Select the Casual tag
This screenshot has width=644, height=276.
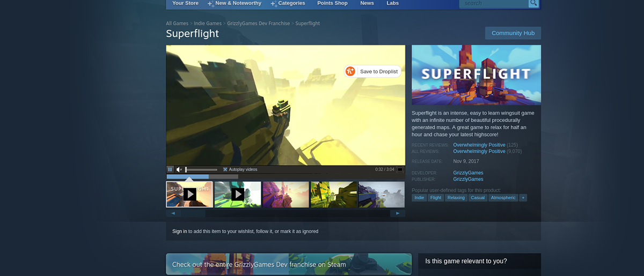pyautogui.click(x=478, y=198)
